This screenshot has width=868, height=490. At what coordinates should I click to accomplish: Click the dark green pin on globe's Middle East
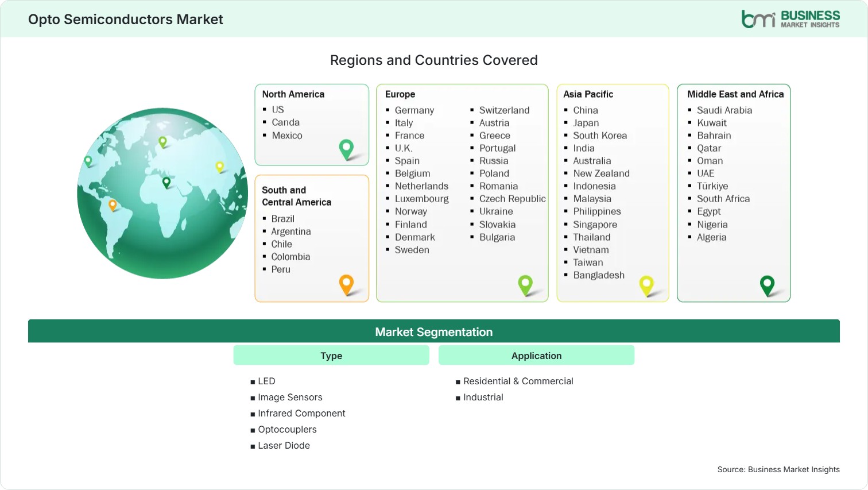(166, 183)
